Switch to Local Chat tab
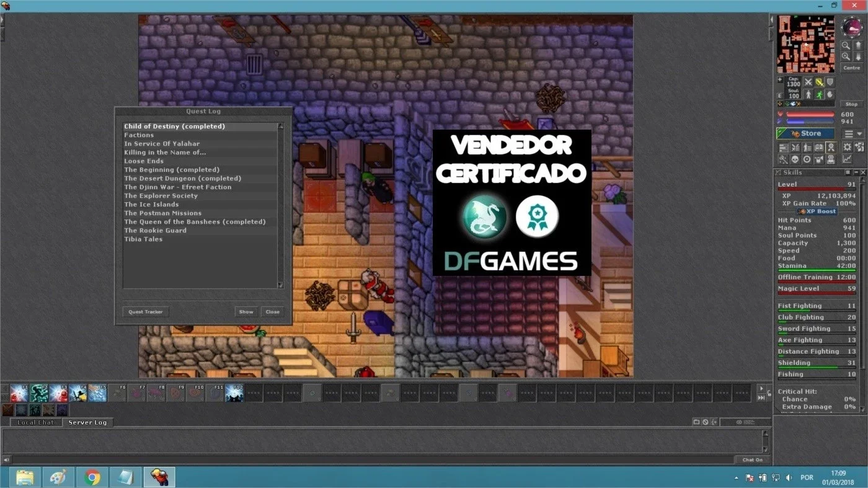868x488 pixels. (35, 422)
